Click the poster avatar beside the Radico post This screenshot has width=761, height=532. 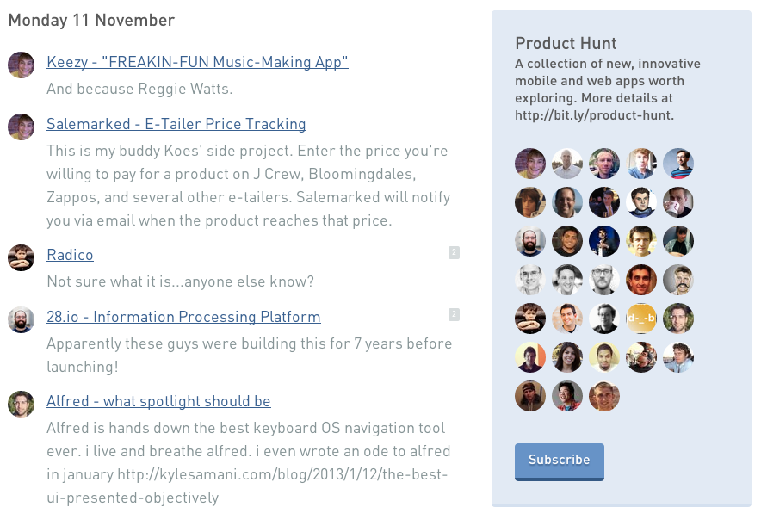pyautogui.click(x=22, y=257)
